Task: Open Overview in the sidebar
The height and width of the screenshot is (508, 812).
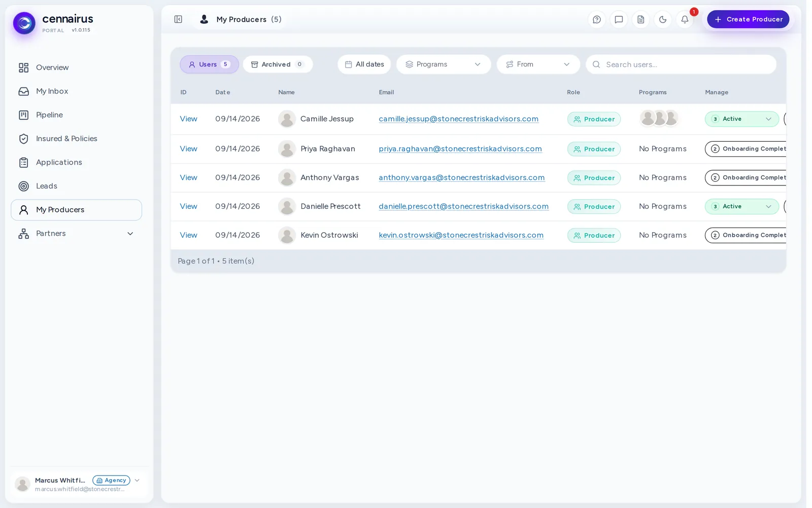Action: (76, 68)
